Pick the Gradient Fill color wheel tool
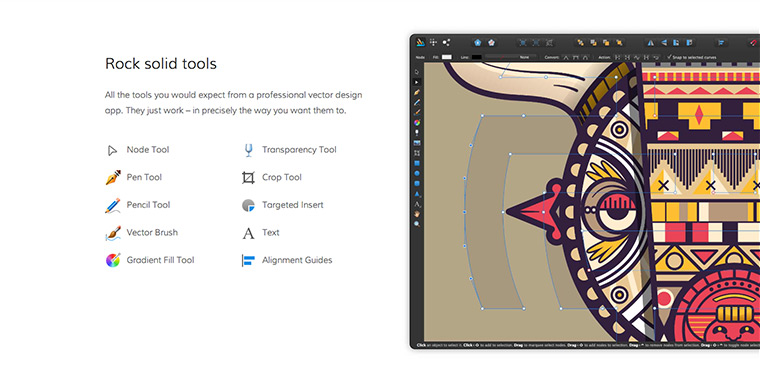This screenshot has height=388, width=760. [x=417, y=123]
